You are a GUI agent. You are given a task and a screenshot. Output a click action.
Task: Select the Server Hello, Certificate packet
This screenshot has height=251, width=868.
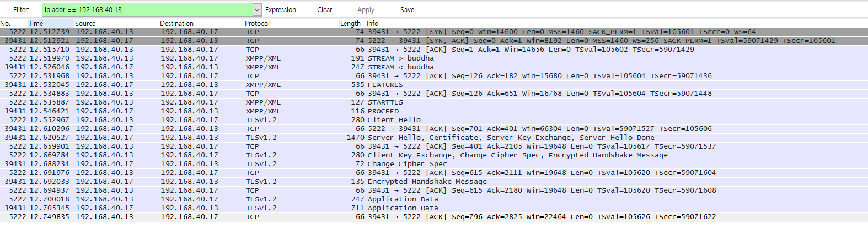pos(434,138)
